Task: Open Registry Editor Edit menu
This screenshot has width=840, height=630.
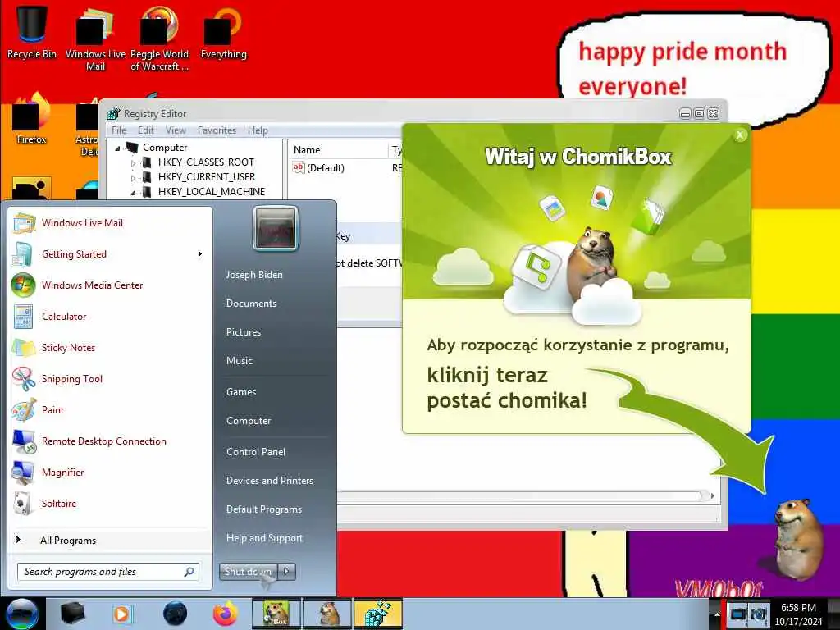Action: [x=146, y=130]
